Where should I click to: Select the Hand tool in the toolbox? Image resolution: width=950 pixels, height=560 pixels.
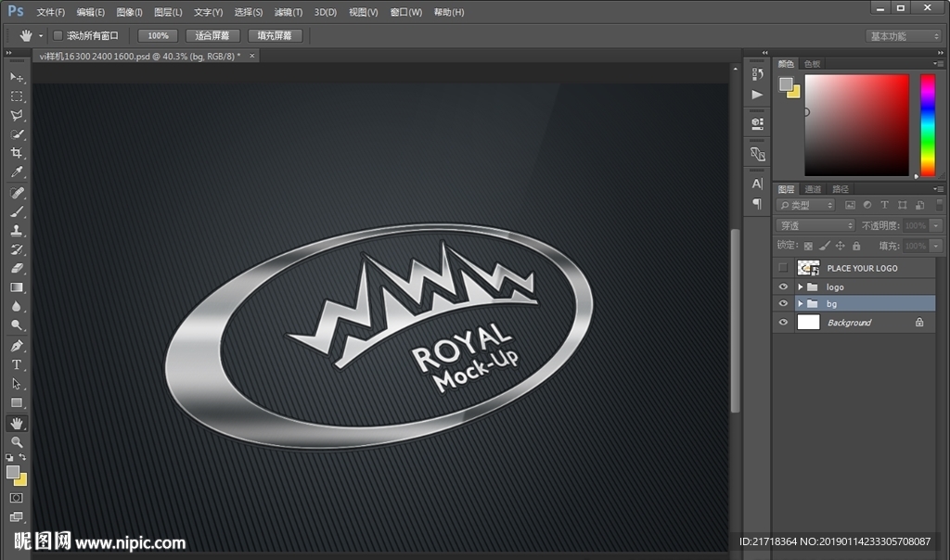coord(17,423)
